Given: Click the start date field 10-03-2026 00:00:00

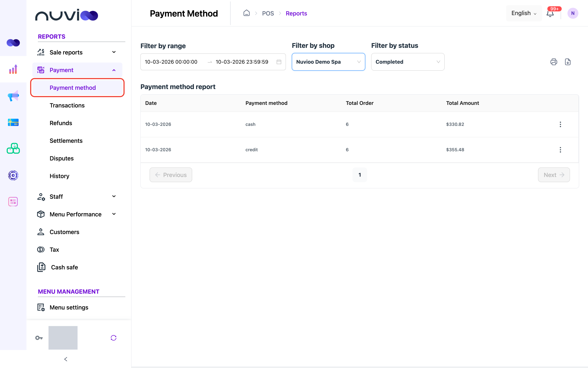Looking at the screenshot, I should coord(171,62).
